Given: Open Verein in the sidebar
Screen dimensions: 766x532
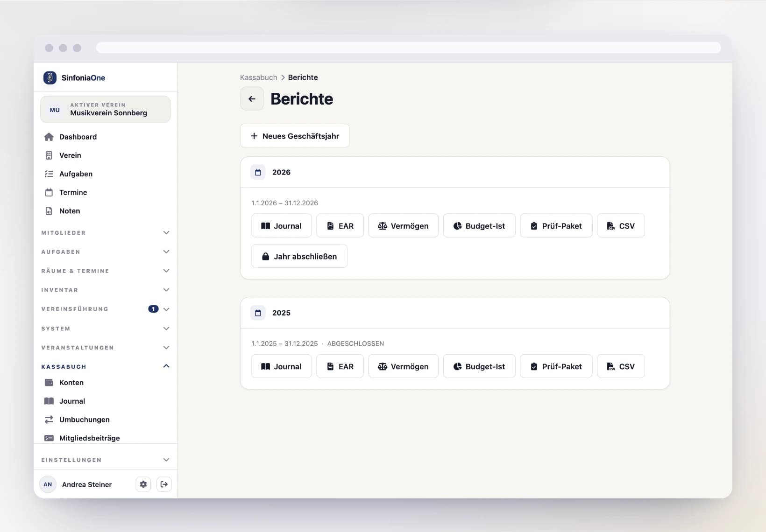Looking at the screenshot, I should point(106,155).
